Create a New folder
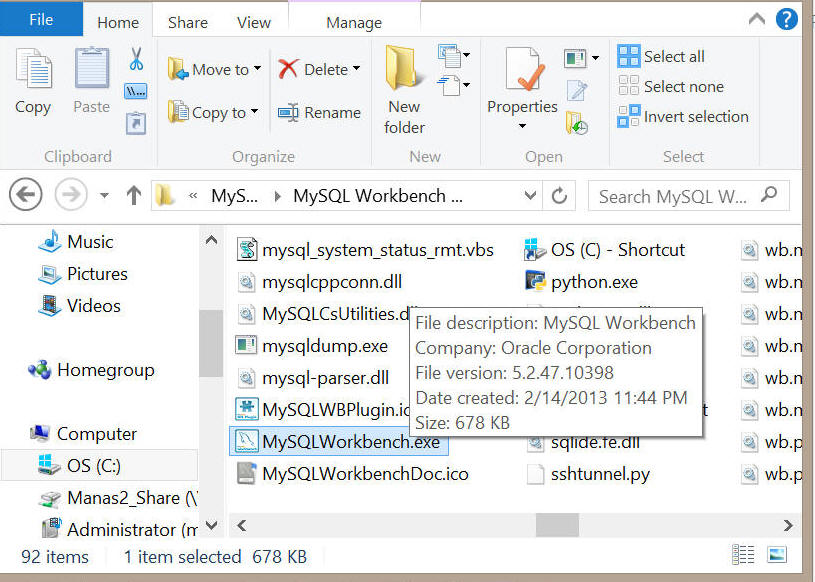This screenshot has height=582, width=815. point(404,91)
